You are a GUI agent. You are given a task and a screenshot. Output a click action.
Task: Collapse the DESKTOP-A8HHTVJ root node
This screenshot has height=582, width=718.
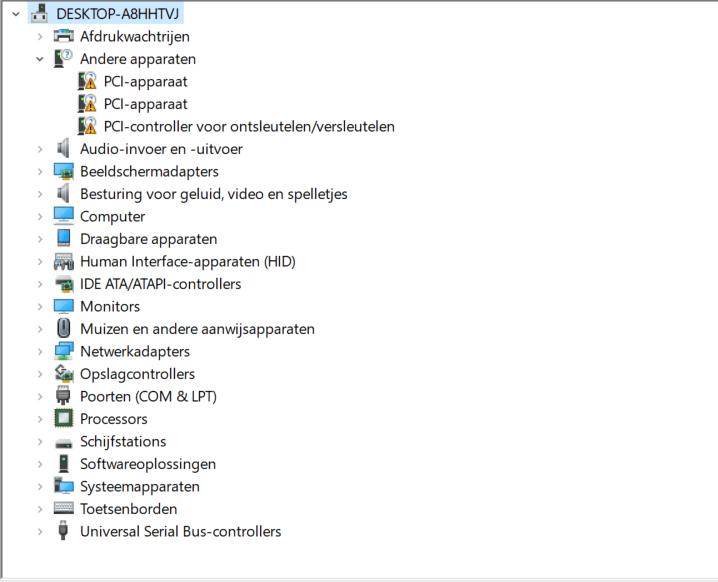[16, 14]
